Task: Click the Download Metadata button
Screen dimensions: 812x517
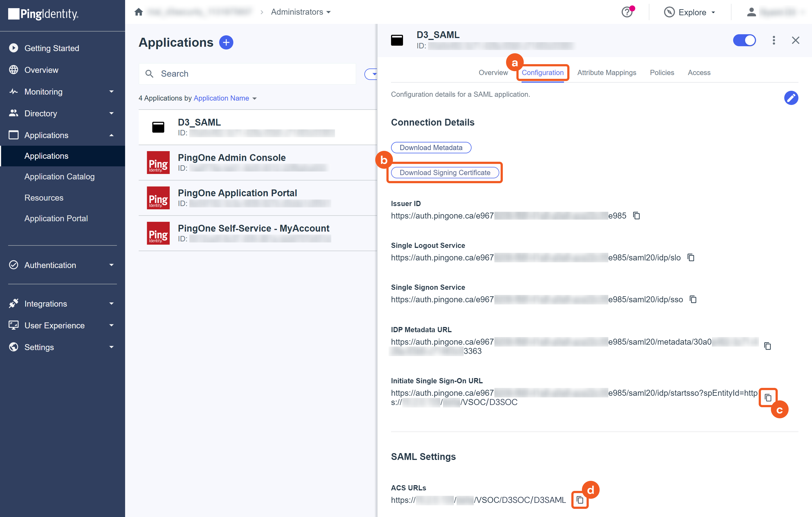Action: (x=431, y=148)
